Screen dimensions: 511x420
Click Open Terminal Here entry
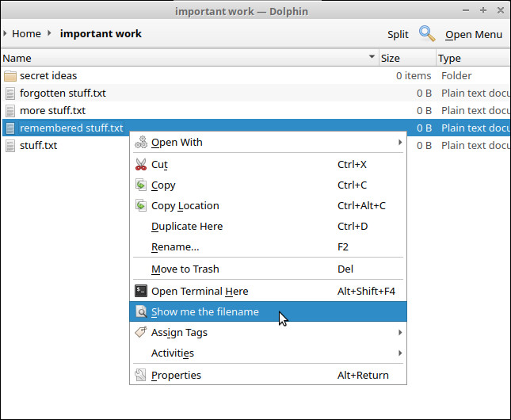point(268,291)
